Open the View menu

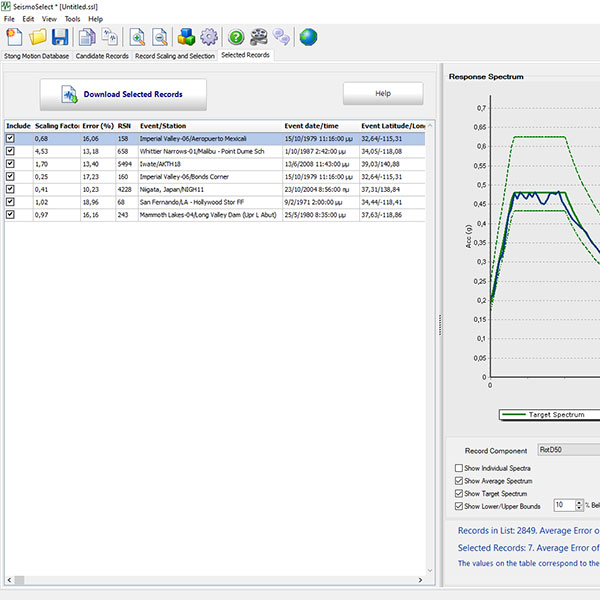pyautogui.click(x=49, y=19)
